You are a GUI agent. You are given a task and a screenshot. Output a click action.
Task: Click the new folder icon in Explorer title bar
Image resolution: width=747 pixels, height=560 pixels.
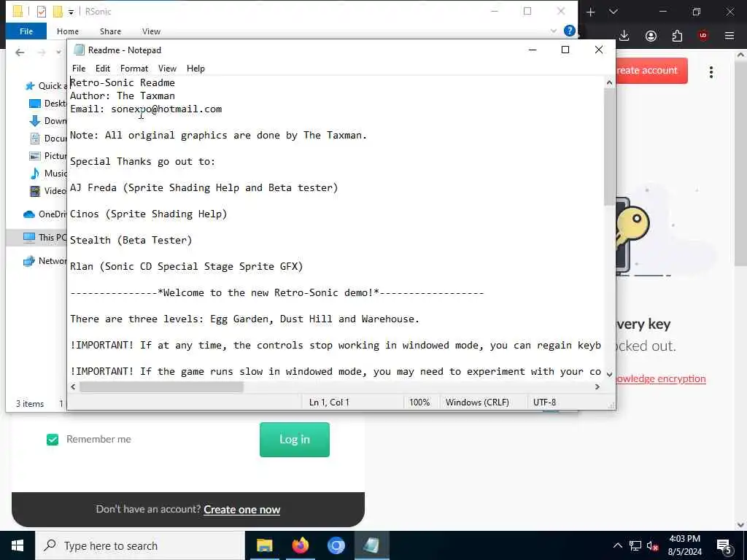tap(58, 12)
